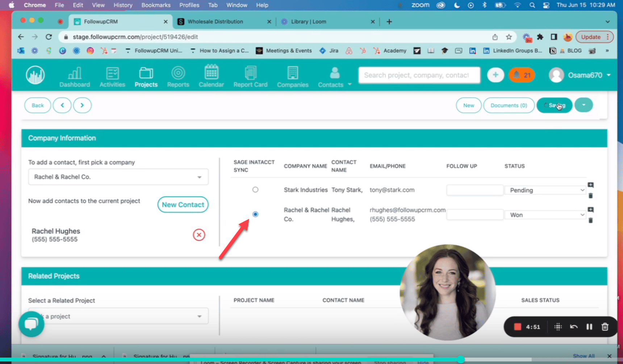Select the Activities icon
Screen dimensions: 623x364
coord(112,75)
